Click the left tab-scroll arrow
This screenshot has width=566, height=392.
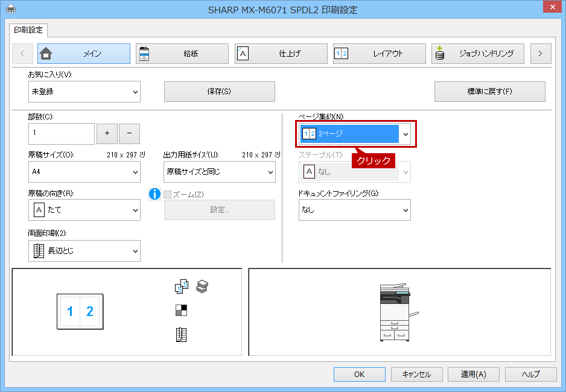(x=22, y=54)
